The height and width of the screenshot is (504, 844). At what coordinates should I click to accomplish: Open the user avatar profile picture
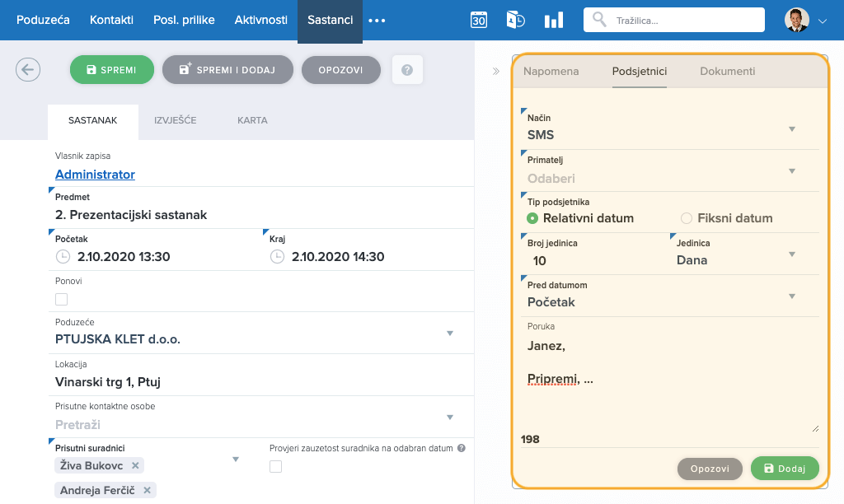pyautogui.click(x=797, y=20)
